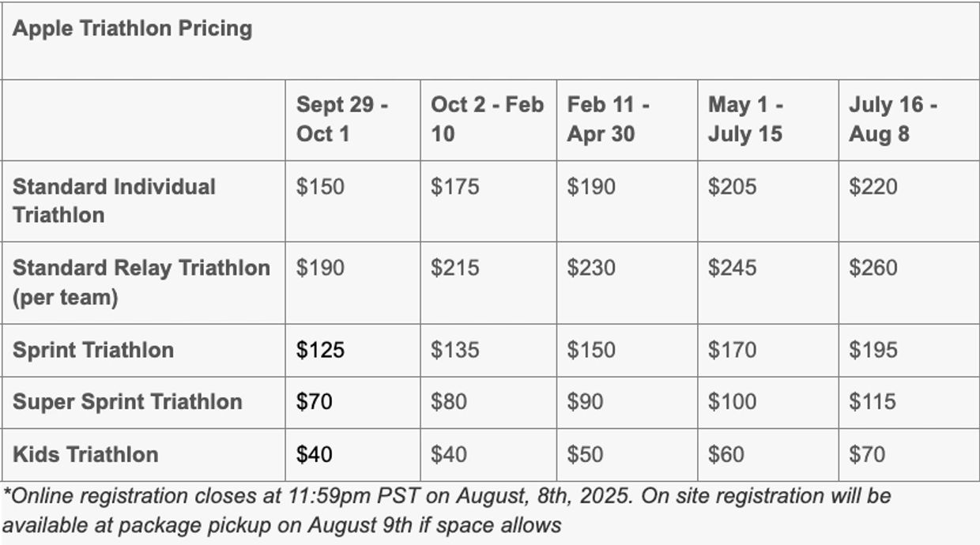Select the $260 Standard Relay price cell

pyautogui.click(x=873, y=268)
